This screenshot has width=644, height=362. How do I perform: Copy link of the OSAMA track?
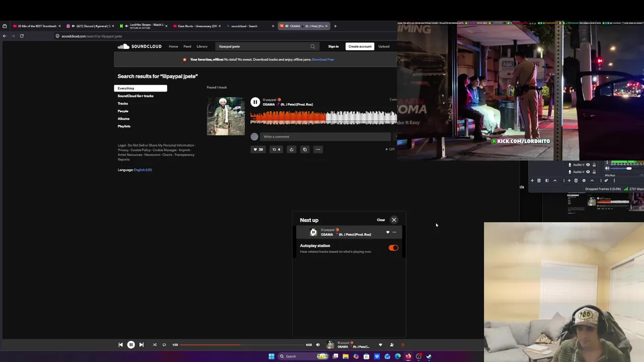(x=304, y=149)
